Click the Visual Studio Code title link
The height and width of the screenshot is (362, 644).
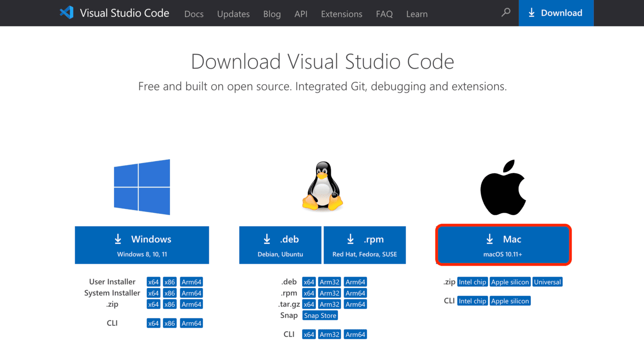(125, 13)
